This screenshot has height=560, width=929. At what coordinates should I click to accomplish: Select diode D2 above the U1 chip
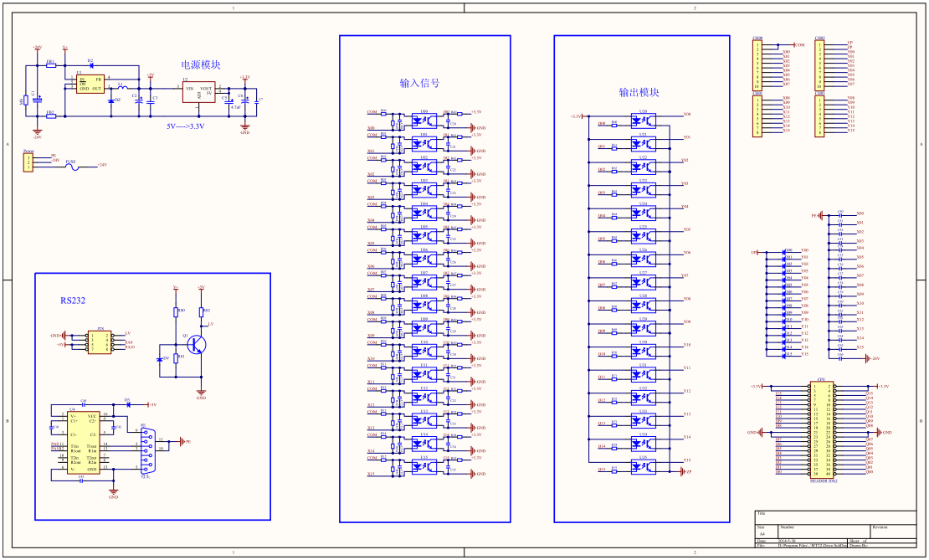(90, 65)
